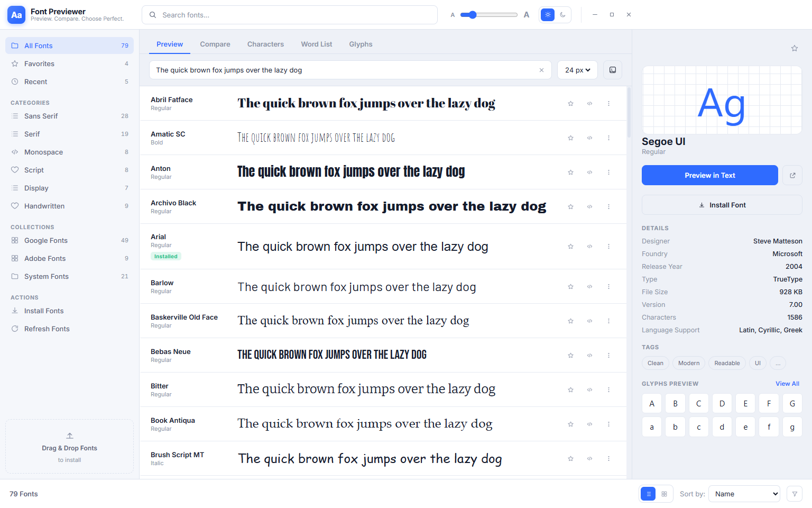The height and width of the screenshot is (508, 812).
Task: Click the Install Font button
Action: [722, 205]
